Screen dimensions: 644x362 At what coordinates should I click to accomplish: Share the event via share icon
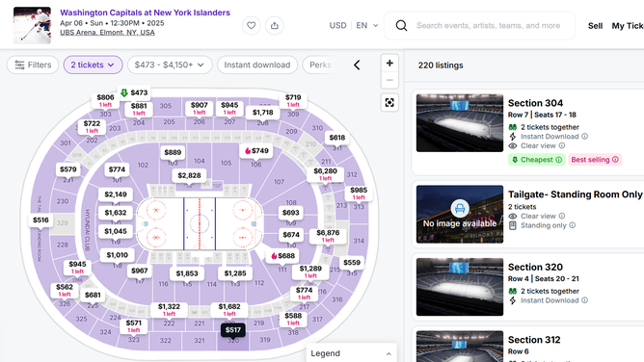click(275, 25)
